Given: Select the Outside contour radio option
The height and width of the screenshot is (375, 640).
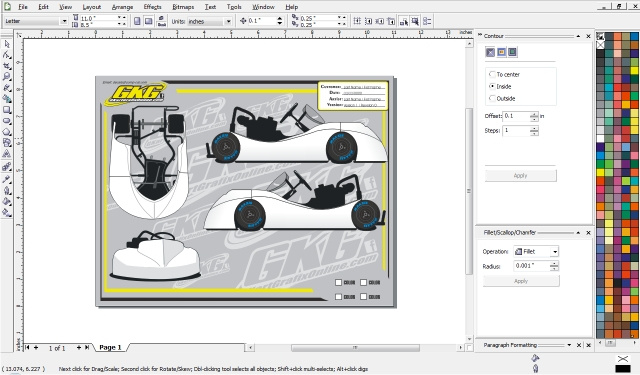Looking at the screenshot, I should click(492, 98).
